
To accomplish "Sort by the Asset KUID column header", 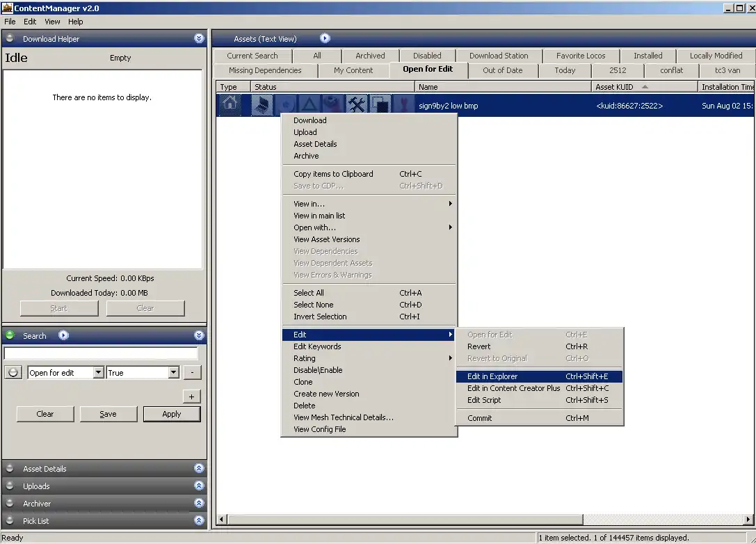I will point(615,87).
